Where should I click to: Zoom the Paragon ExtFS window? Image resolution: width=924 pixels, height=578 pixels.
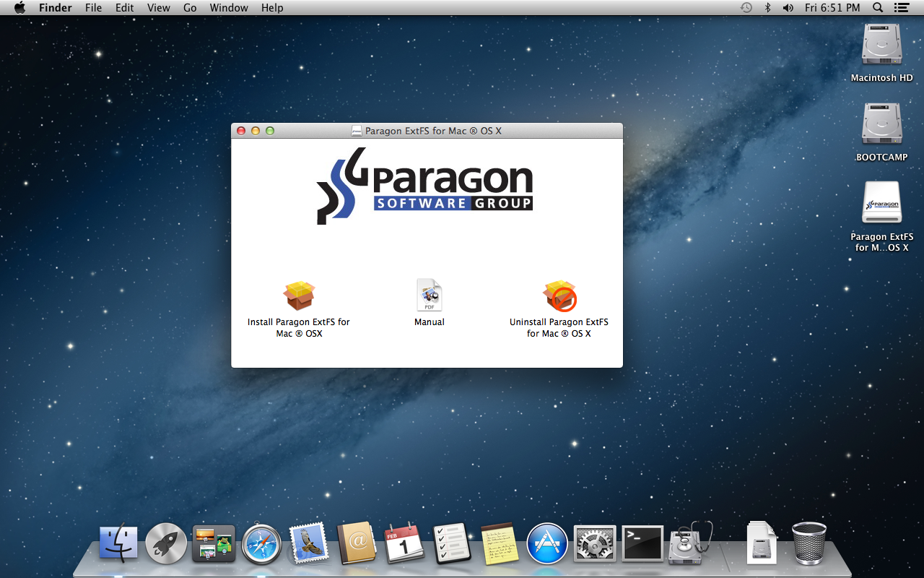(x=270, y=131)
